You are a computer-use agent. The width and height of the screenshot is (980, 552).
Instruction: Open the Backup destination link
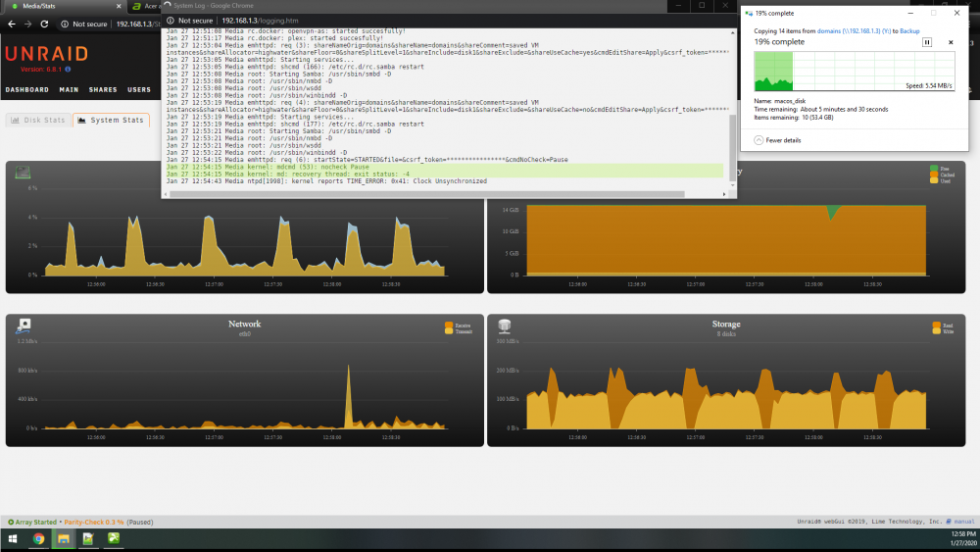909,31
